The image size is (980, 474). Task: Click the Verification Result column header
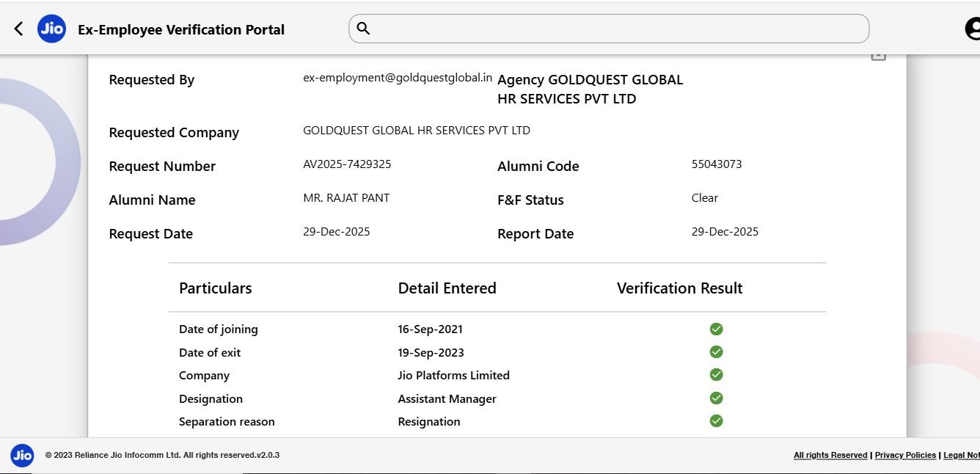tap(679, 288)
